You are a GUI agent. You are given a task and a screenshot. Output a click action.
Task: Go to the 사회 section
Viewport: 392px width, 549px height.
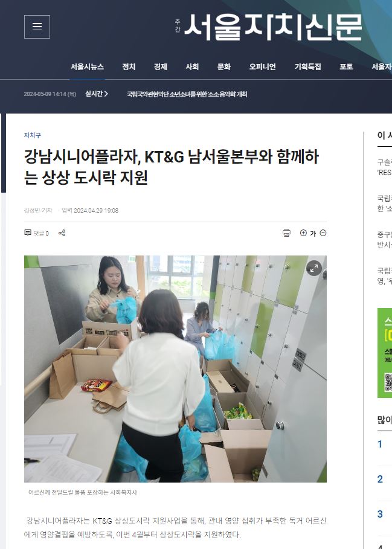[x=192, y=66]
